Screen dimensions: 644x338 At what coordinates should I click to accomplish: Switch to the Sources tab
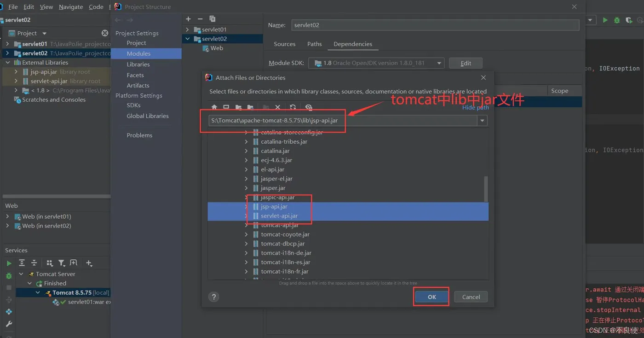click(x=284, y=44)
